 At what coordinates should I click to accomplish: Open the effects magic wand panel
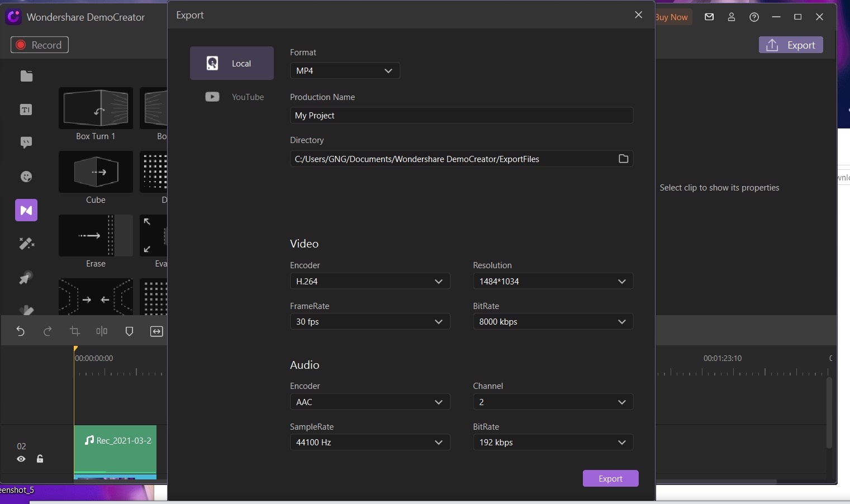(26, 244)
